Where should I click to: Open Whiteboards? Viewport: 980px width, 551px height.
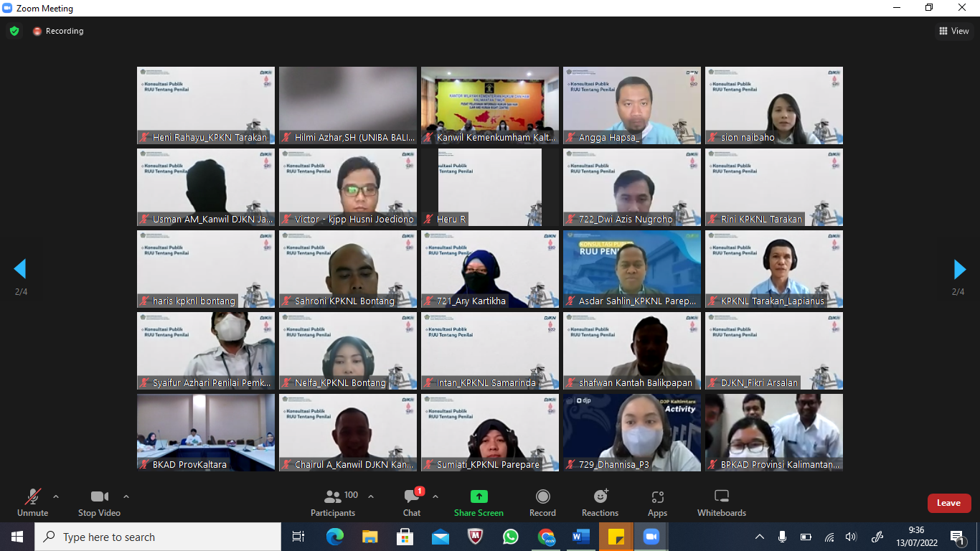pyautogui.click(x=722, y=502)
